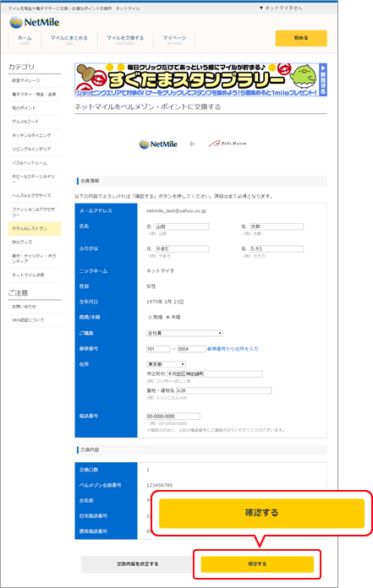Select 寄付・チャリティ・ボランティア category
373x588 pixels.
tap(35, 259)
